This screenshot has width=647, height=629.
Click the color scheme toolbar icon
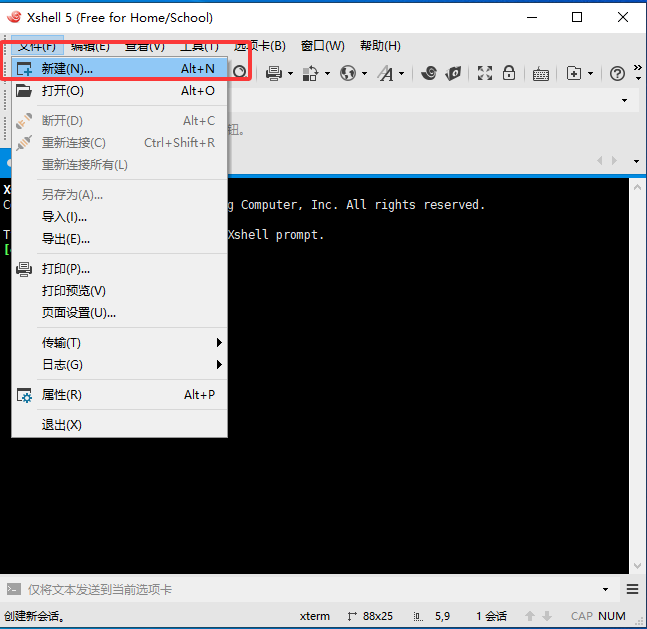310,73
